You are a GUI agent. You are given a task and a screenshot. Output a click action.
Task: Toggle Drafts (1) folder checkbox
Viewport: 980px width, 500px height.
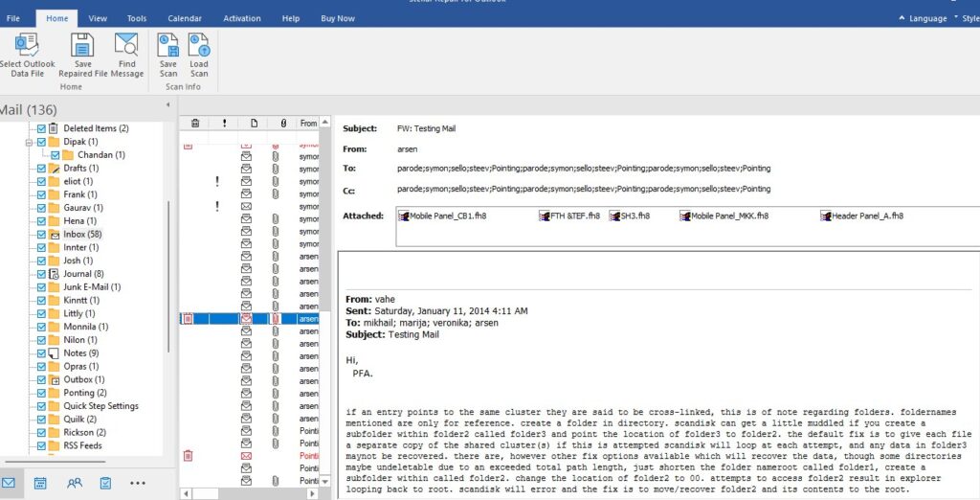click(x=41, y=169)
